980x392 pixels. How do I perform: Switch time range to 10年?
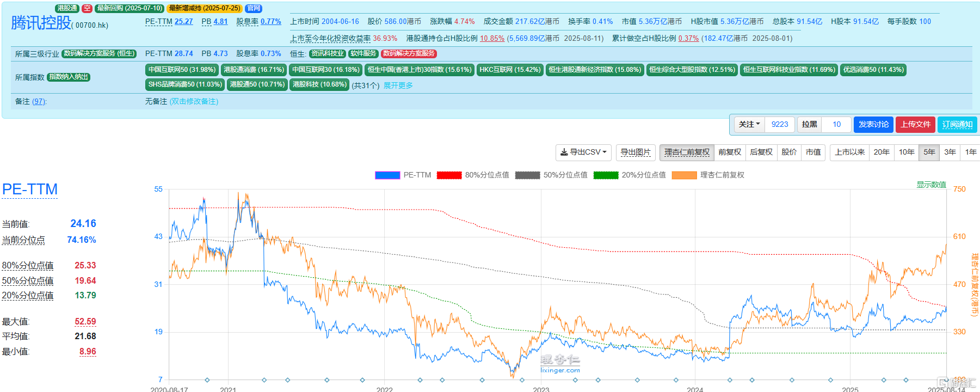click(x=907, y=152)
